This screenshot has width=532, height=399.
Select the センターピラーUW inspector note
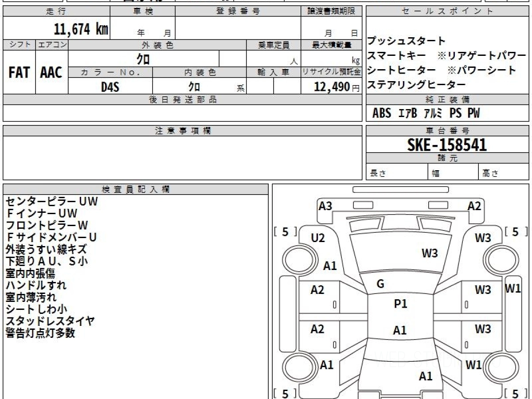point(51,201)
